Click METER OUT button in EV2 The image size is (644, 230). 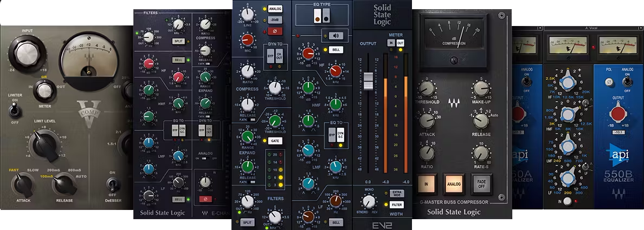pos(400,43)
